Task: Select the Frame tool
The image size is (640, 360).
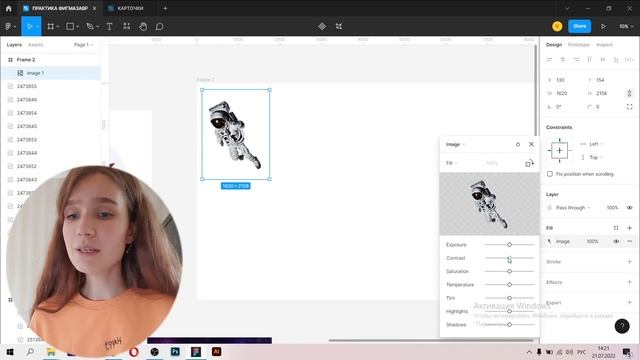Action: 51,27
